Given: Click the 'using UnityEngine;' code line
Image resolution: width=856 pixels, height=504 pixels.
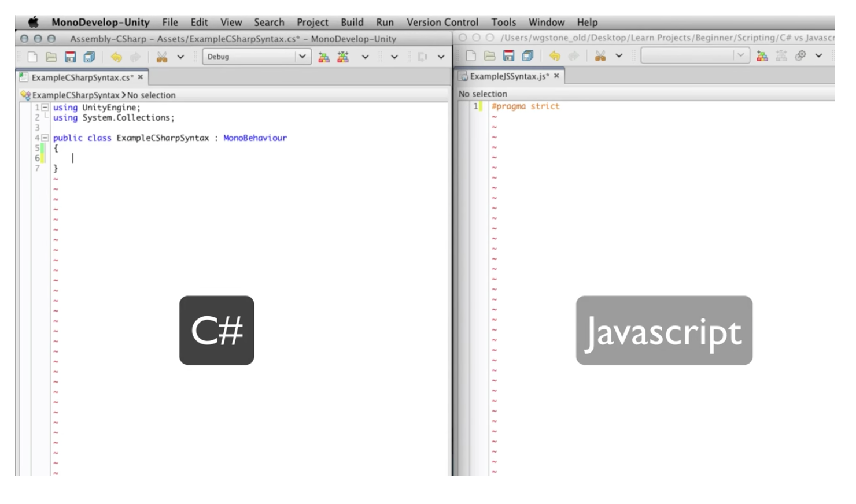Looking at the screenshot, I should coord(97,108).
